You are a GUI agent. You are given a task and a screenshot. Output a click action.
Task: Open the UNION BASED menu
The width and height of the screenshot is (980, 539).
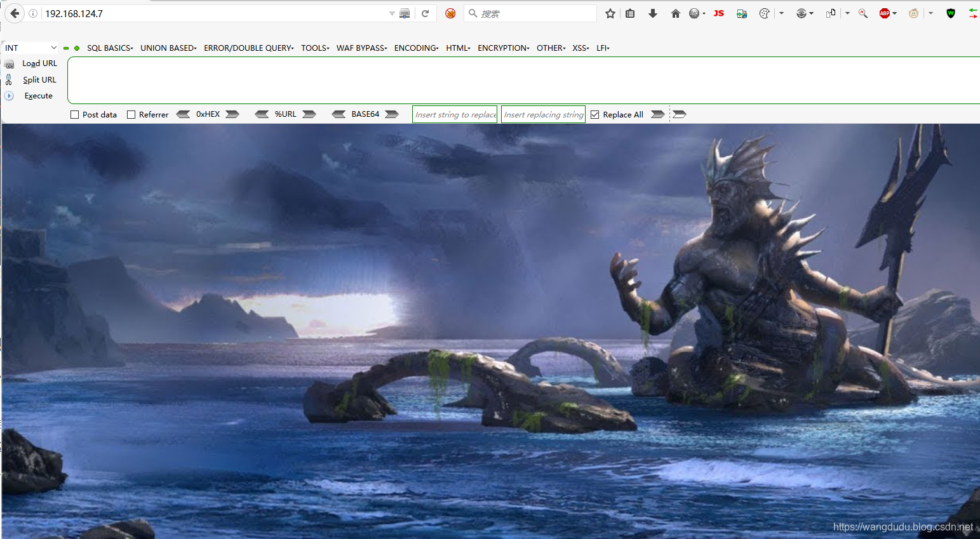(168, 48)
